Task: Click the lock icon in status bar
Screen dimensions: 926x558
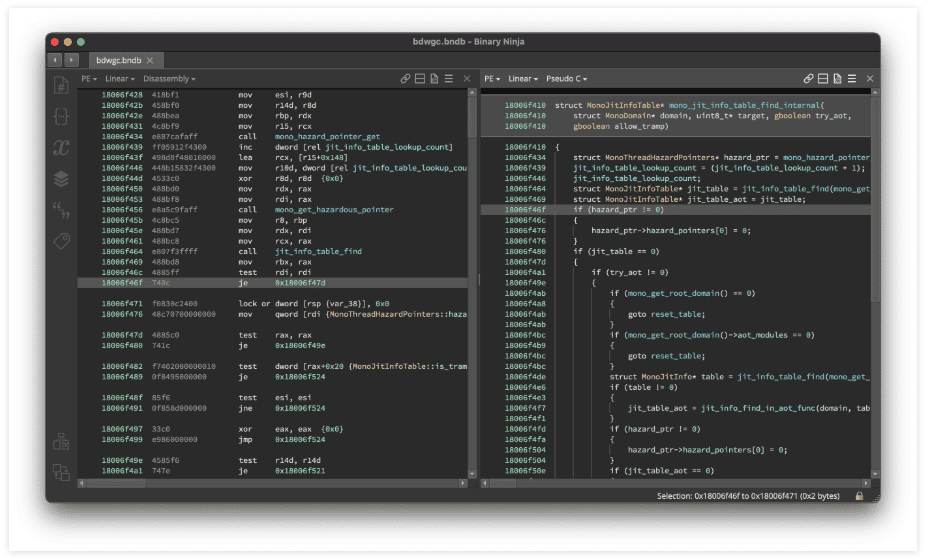Action: (859, 496)
